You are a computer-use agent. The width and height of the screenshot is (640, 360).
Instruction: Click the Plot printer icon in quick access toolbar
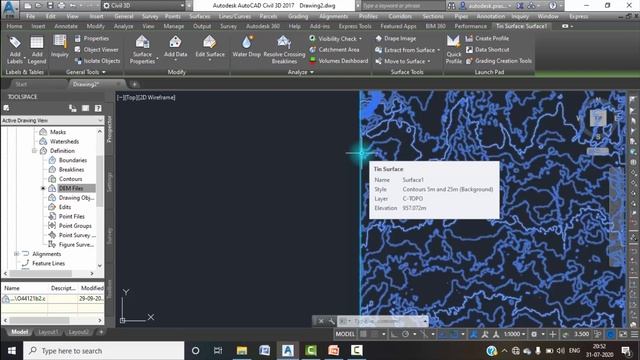[61, 6]
